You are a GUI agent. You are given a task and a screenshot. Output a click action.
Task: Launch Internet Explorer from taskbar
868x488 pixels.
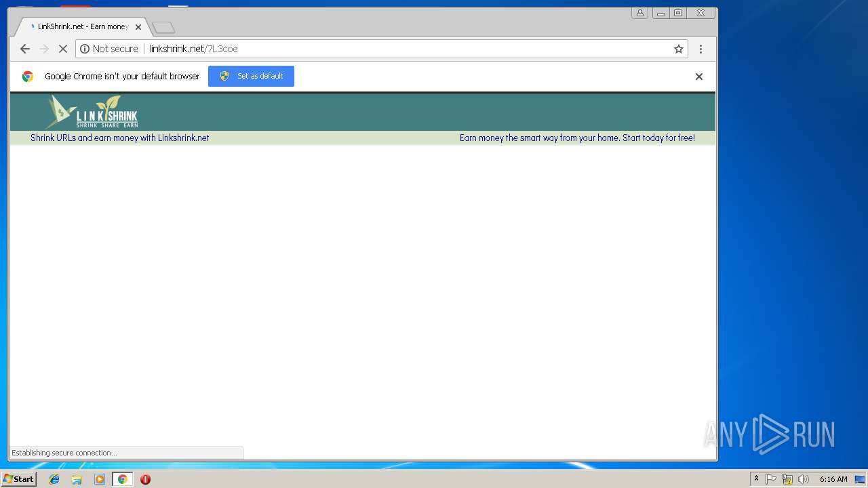(x=54, y=479)
